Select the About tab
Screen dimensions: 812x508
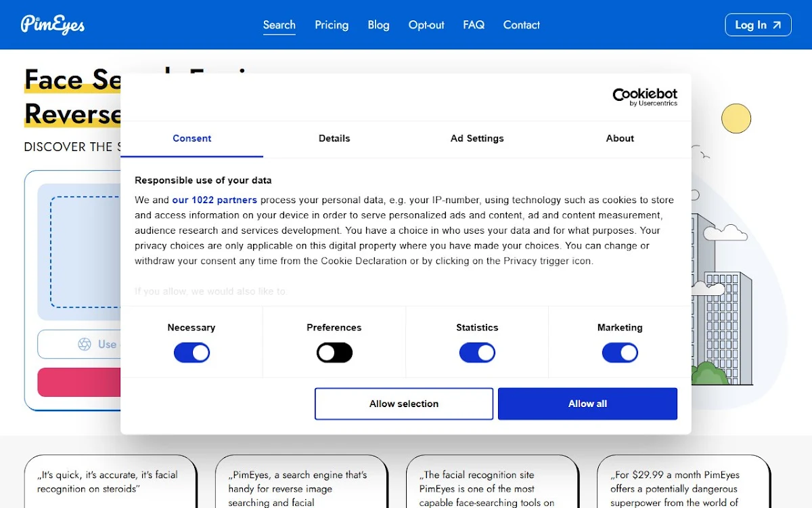pyautogui.click(x=620, y=138)
